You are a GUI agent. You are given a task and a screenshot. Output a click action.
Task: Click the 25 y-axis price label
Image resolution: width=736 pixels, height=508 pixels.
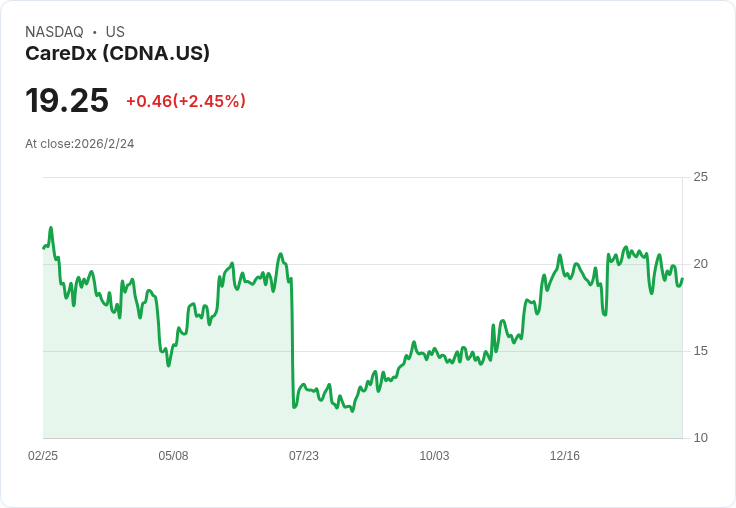point(700,177)
